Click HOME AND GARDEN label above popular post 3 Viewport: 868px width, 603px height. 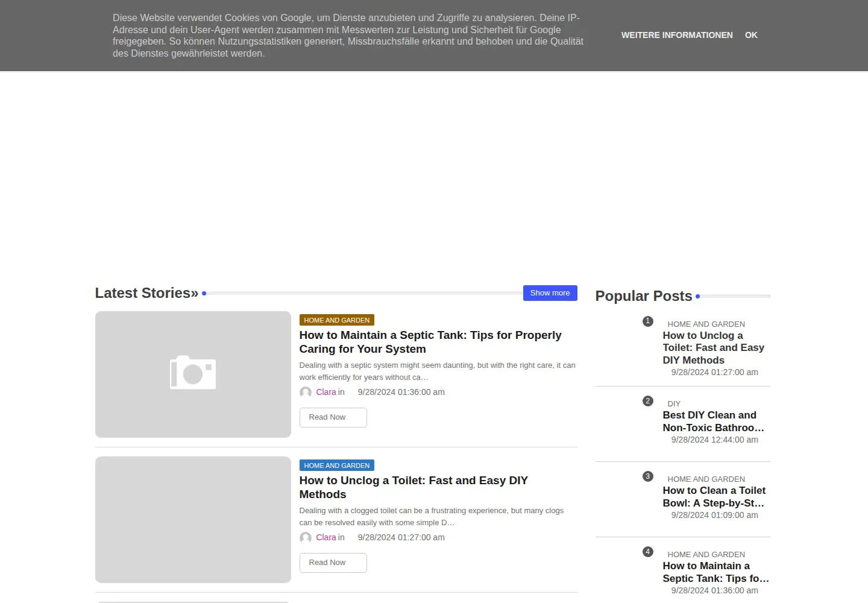(x=706, y=479)
